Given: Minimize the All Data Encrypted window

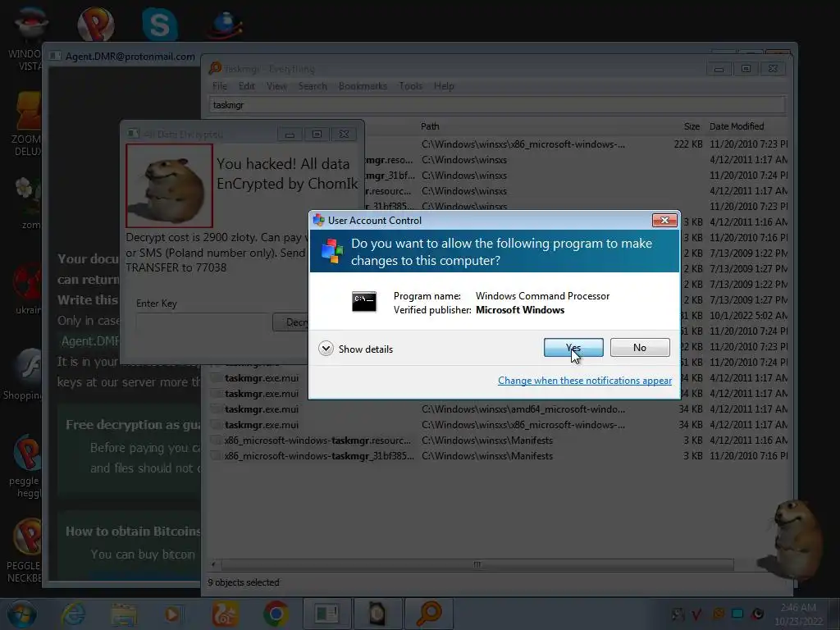Looking at the screenshot, I should (x=290, y=134).
